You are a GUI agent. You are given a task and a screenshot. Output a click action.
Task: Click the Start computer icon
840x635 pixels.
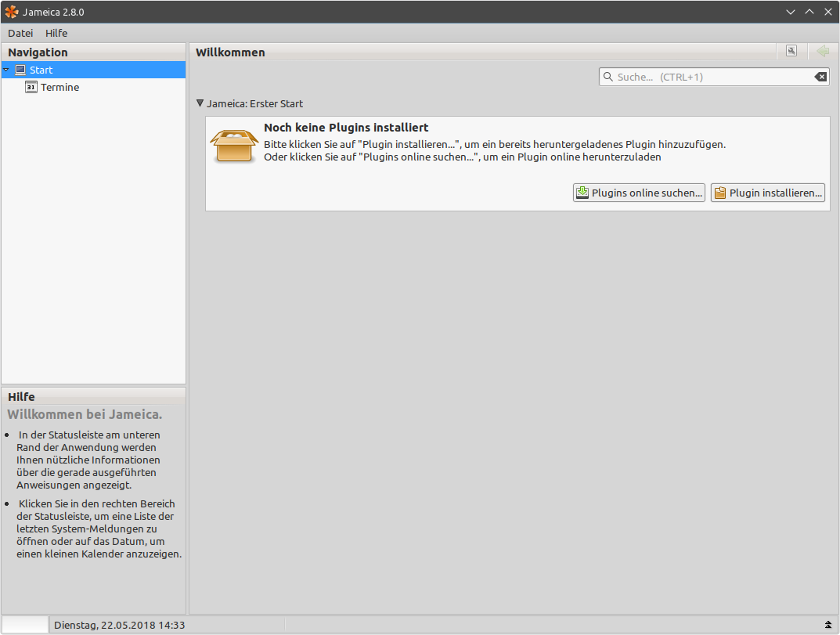(x=20, y=70)
